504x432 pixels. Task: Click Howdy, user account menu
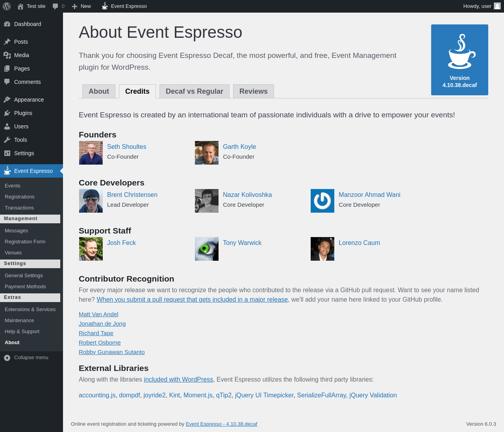coord(482,6)
